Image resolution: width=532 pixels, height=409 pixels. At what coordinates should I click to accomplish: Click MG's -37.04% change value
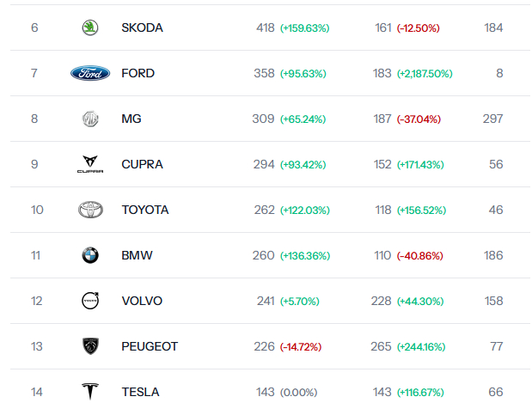[418, 119]
